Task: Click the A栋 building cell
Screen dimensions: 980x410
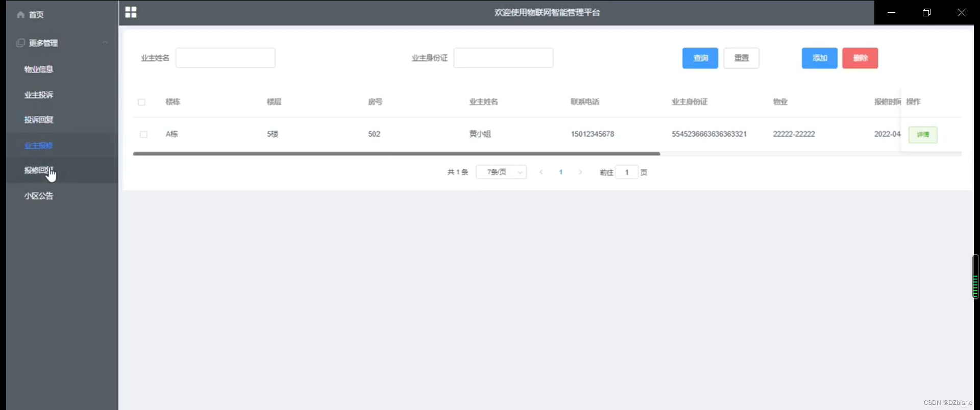Action: pyautogui.click(x=172, y=134)
